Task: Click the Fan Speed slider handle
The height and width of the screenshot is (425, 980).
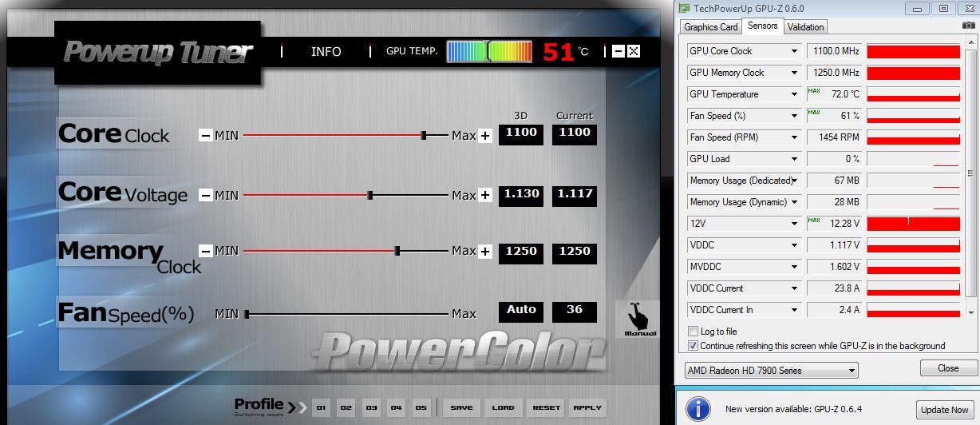Action: point(247,314)
